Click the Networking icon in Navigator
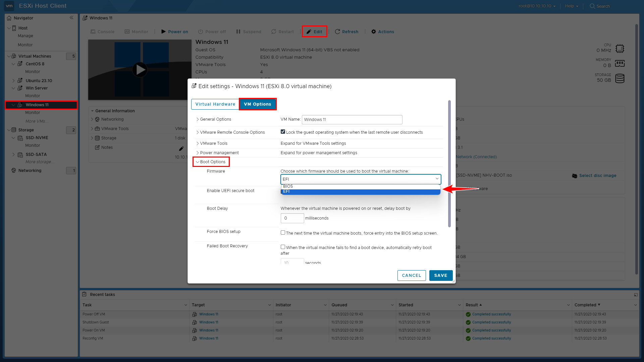644x362 pixels. click(14, 171)
